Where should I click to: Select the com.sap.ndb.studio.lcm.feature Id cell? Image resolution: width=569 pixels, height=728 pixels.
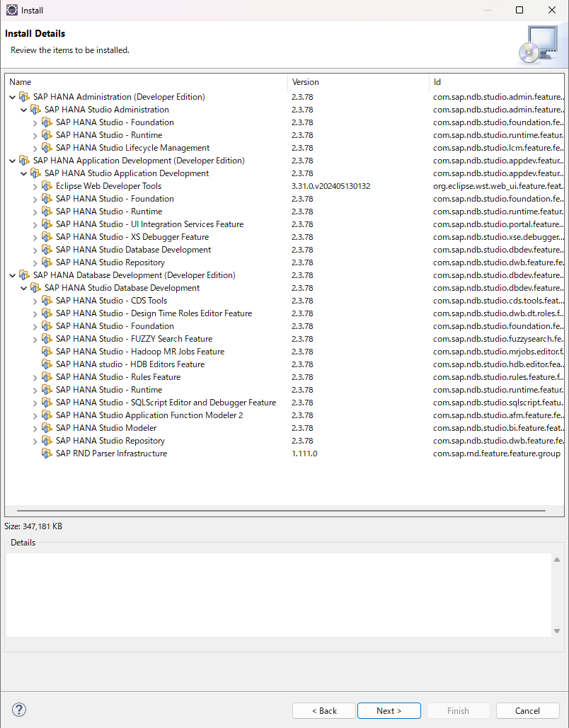498,148
